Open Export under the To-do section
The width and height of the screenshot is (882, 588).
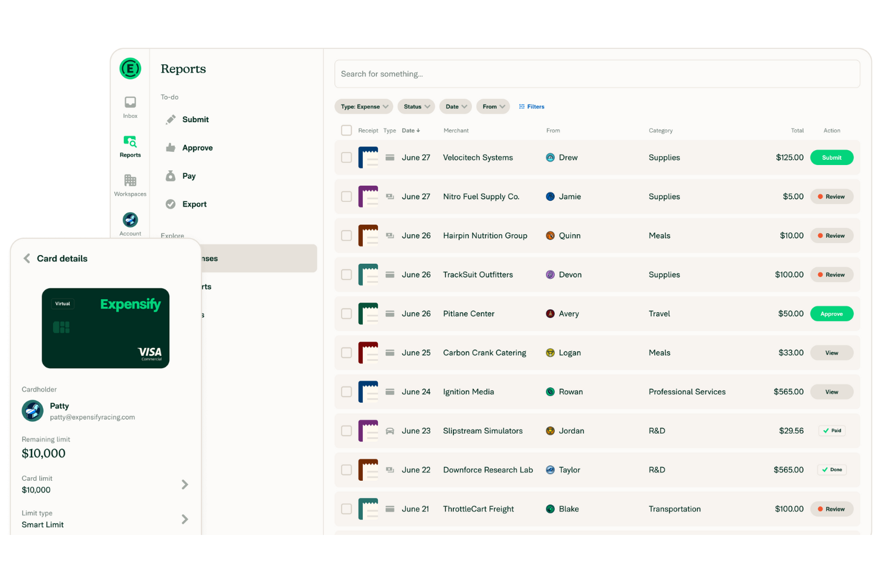pyautogui.click(x=194, y=204)
